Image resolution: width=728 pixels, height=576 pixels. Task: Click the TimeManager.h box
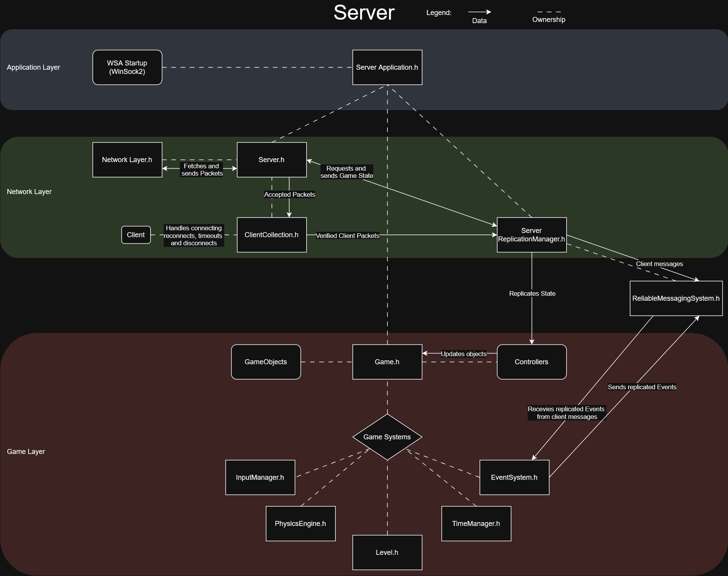tap(476, 524)
